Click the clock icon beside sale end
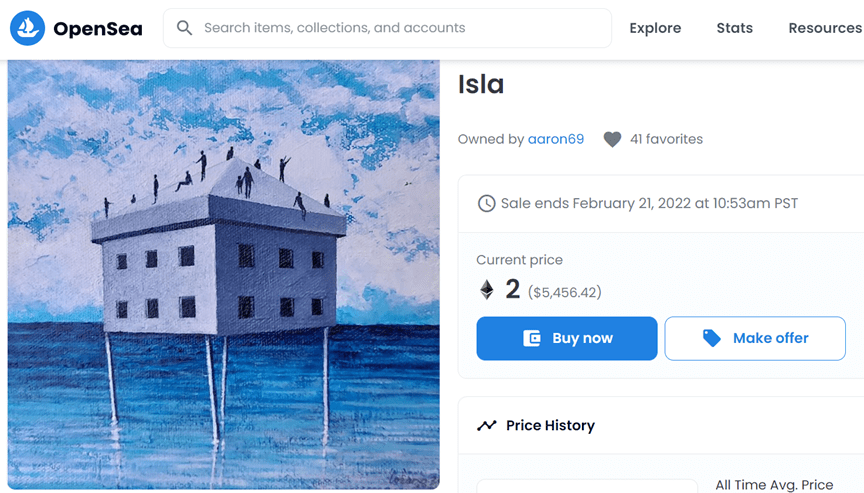 486,204
